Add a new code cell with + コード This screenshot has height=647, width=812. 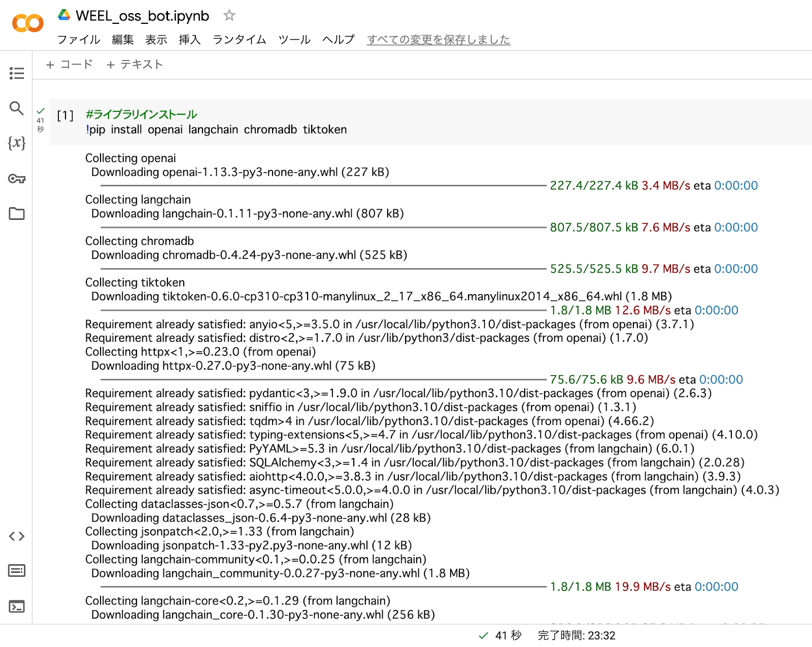69,64
